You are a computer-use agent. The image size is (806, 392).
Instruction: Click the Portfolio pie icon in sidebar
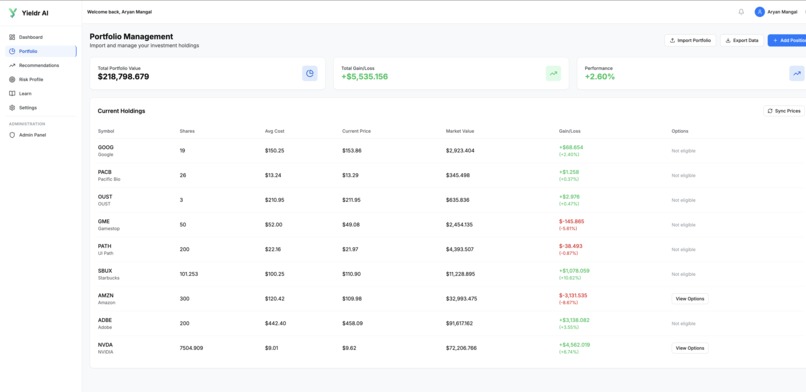click(x=12, y=51)
